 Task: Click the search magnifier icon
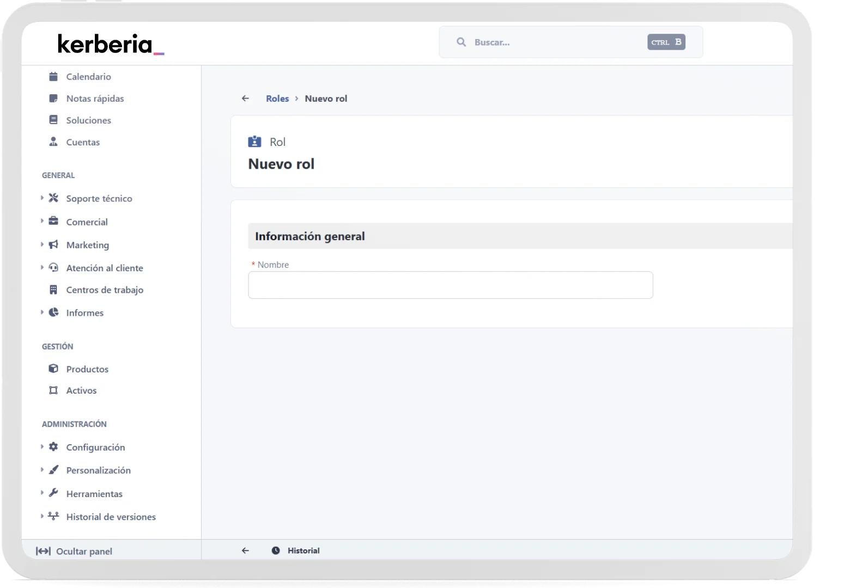point(462,42)
